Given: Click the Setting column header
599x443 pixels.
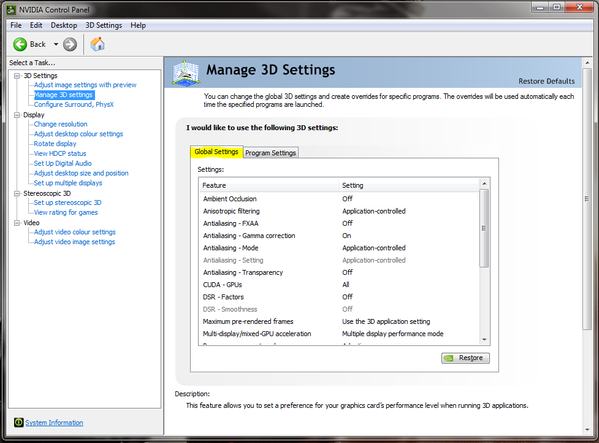Looking at the screenshot, I should pos(409,185).
